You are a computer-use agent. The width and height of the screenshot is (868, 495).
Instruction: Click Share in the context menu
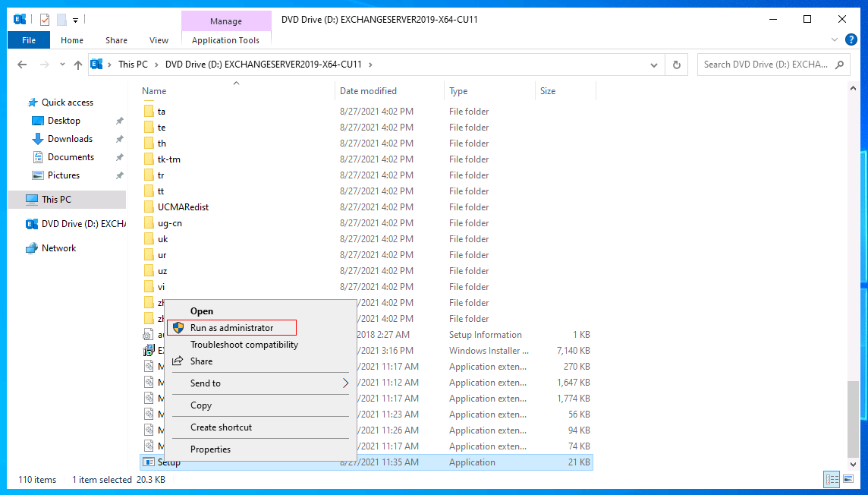[x=202, y=361]
